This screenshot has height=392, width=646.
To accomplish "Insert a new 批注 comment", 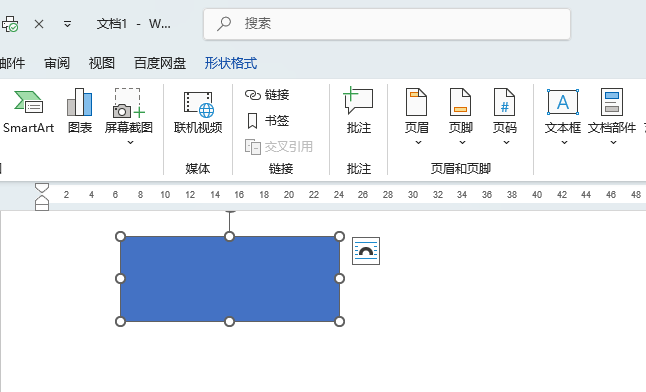I will click(x=358, y=111).
